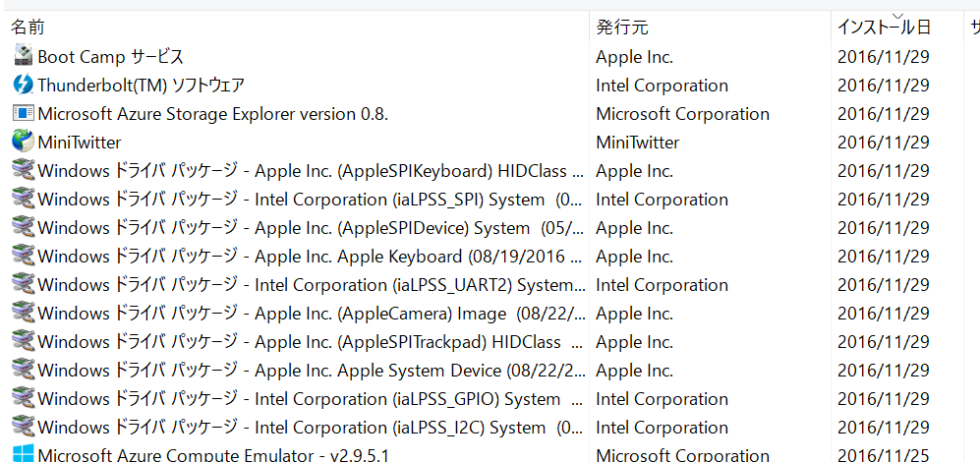Click the iaLPSS_I2C driver package icon
The image size is (980, 462).
(x=24, y=428)
